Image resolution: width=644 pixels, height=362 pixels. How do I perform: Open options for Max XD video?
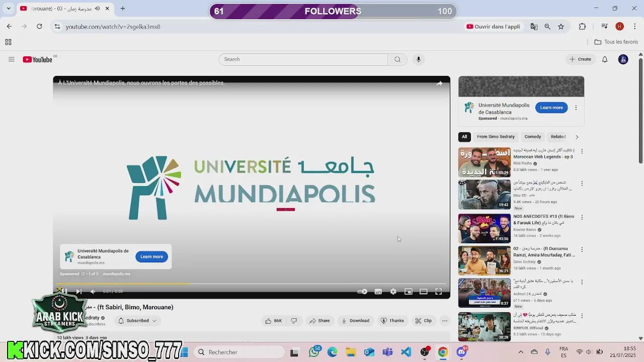(582, 184)
